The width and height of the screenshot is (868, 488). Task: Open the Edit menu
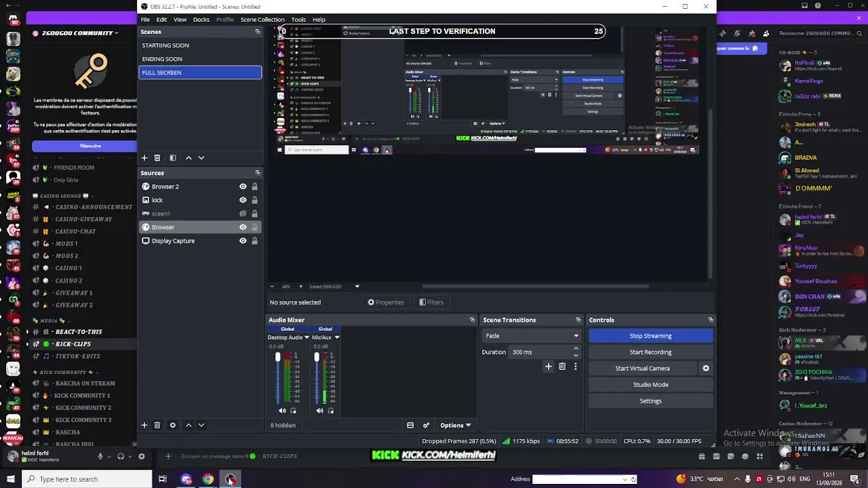click(161, 20)
